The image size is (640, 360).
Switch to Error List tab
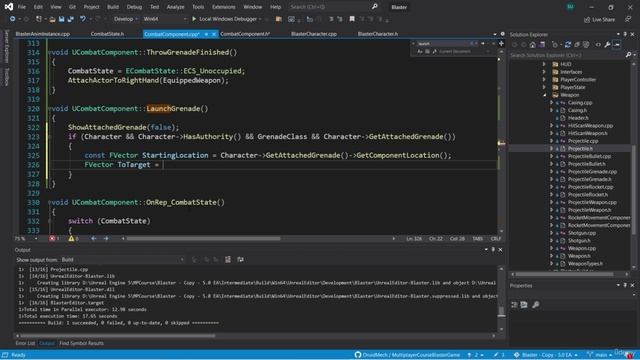[x=25, y=343]
